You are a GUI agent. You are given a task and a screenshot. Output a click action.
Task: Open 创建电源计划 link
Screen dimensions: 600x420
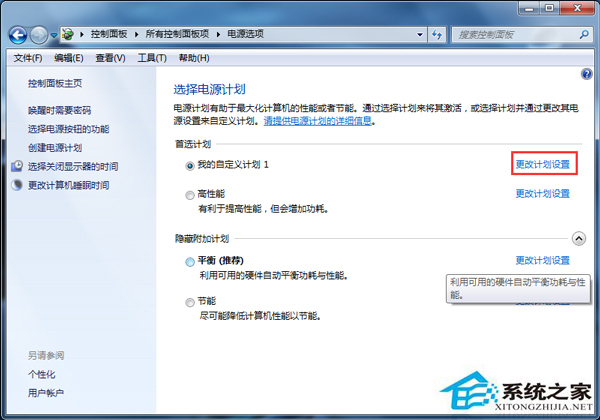[x=55, y=148]
